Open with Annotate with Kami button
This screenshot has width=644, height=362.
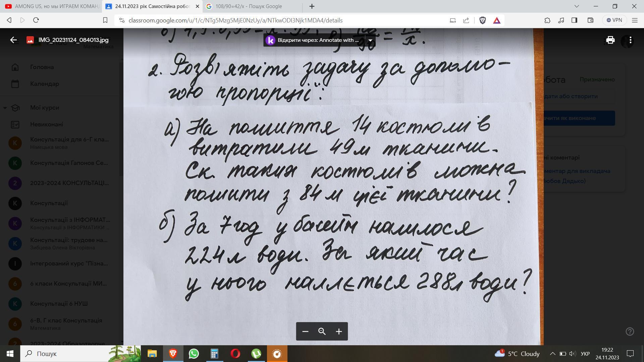coord(314,40)
